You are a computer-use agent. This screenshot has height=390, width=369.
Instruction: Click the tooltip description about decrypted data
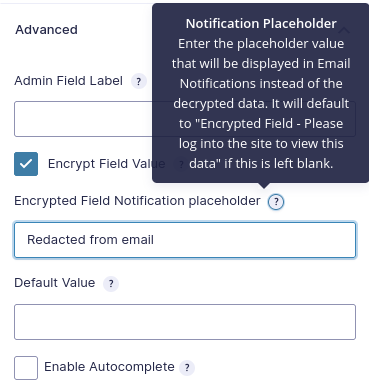click(x=261, y=104)
